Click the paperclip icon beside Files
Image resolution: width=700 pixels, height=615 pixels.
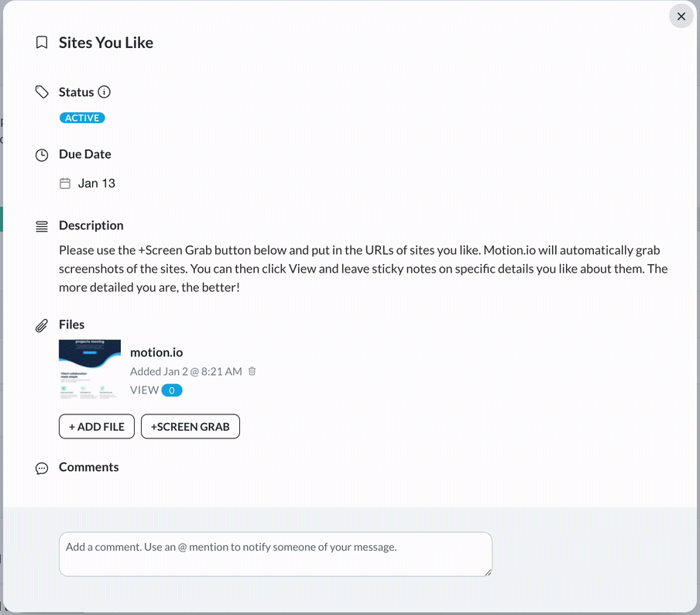tap(42, 325)
